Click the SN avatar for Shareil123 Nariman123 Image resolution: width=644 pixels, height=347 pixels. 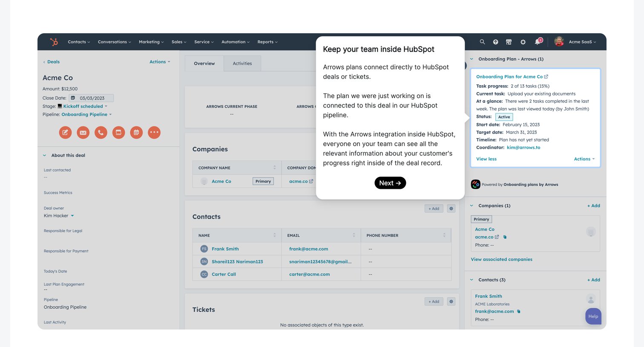(204, 262)
